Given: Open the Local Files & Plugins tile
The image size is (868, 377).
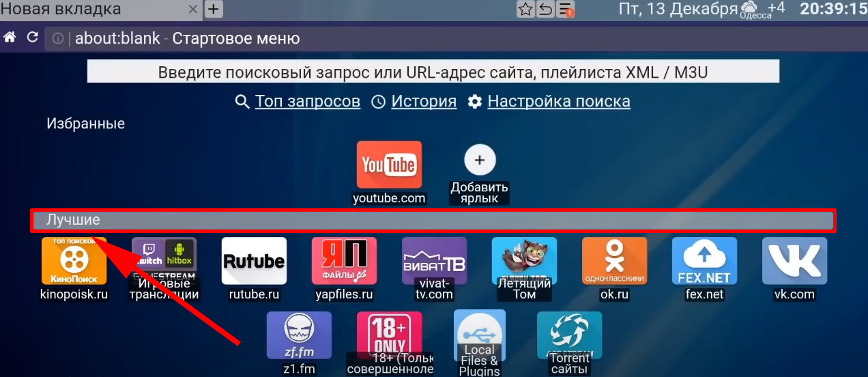Looking at the screenshot, I should pyautogui.click(x=480, y=335).
